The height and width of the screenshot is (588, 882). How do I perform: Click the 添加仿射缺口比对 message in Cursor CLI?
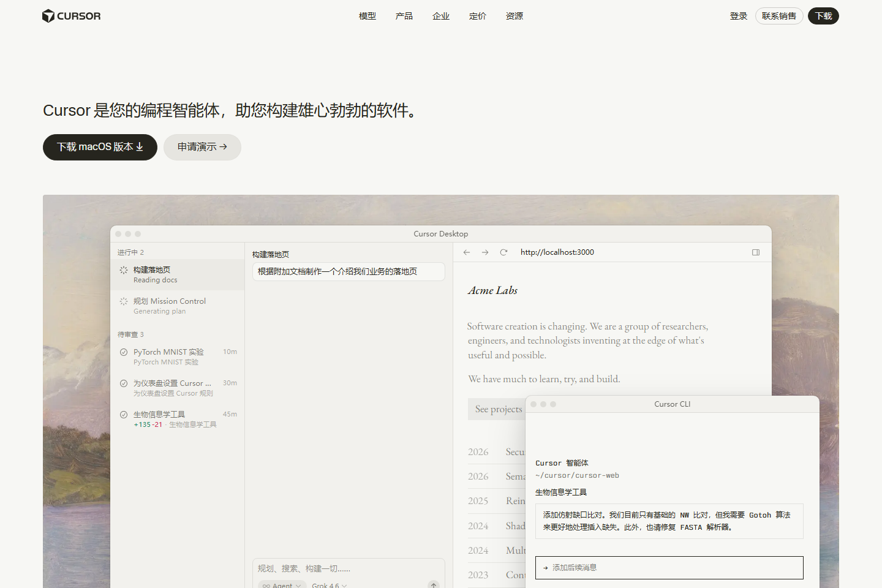tap(669, 521)
